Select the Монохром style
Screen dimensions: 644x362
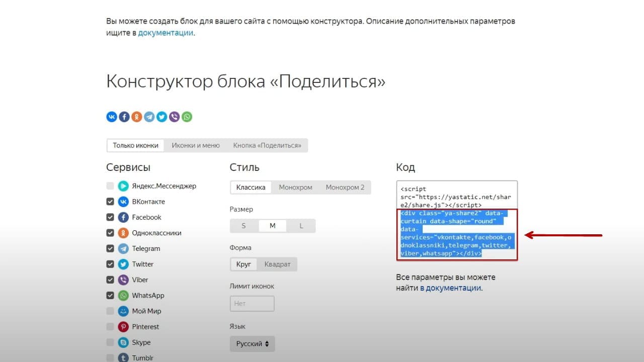296,188
